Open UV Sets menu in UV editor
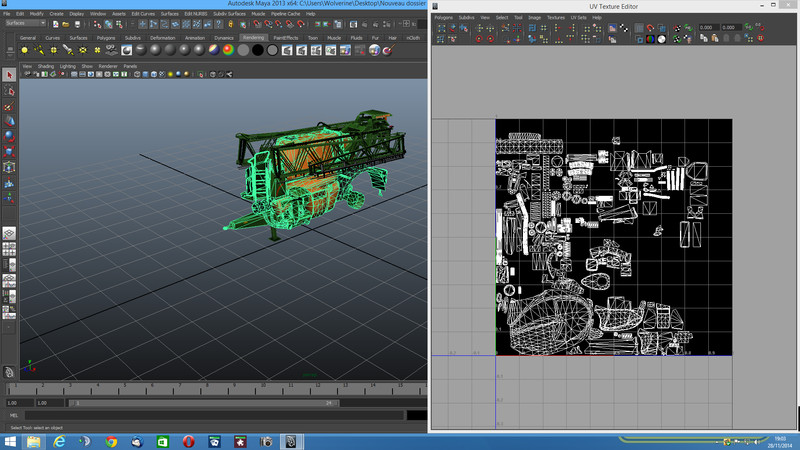 (x=580, y=18)
